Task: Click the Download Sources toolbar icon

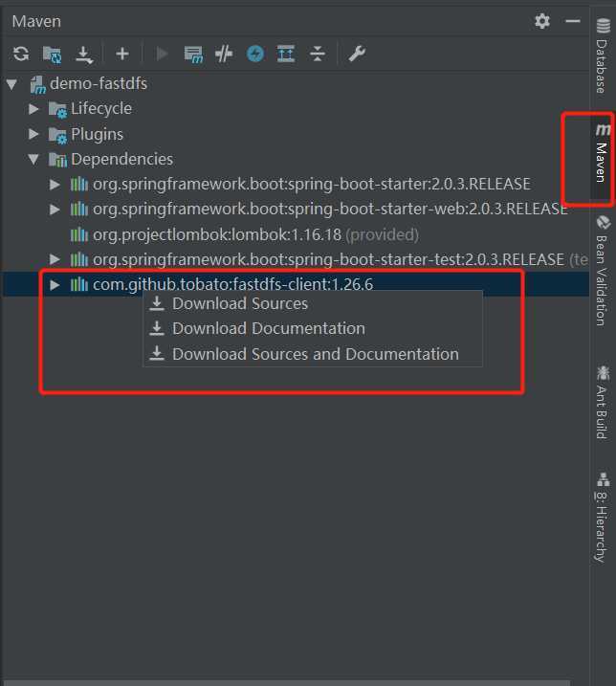Action: click(x=84, y=55)
